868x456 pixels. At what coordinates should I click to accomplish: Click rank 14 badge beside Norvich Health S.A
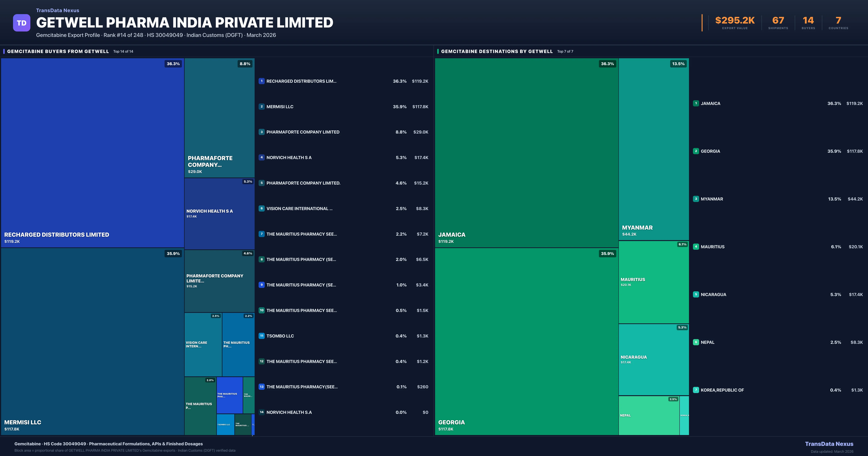261,412
